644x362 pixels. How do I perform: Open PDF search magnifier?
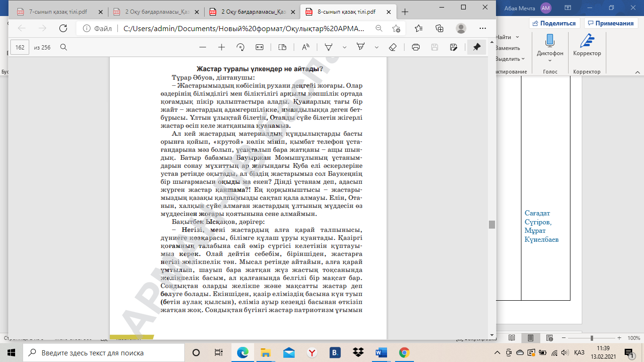pos(64,47)
